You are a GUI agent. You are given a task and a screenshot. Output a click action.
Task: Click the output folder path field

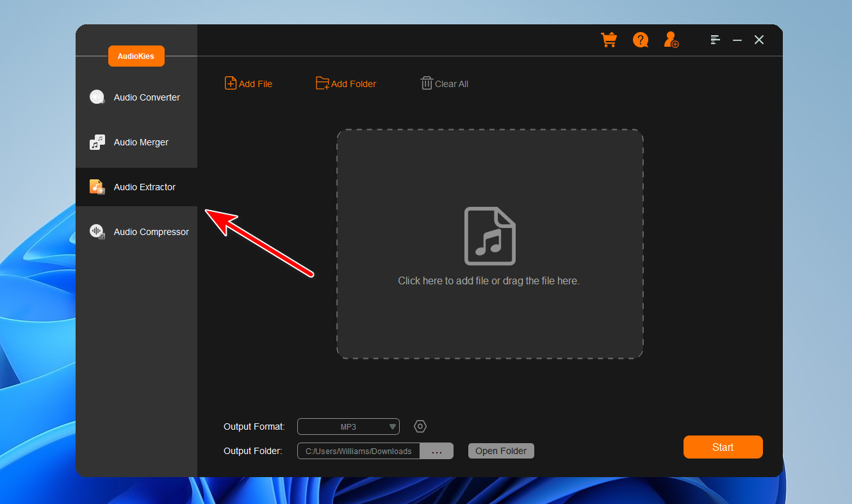[359, 451]
